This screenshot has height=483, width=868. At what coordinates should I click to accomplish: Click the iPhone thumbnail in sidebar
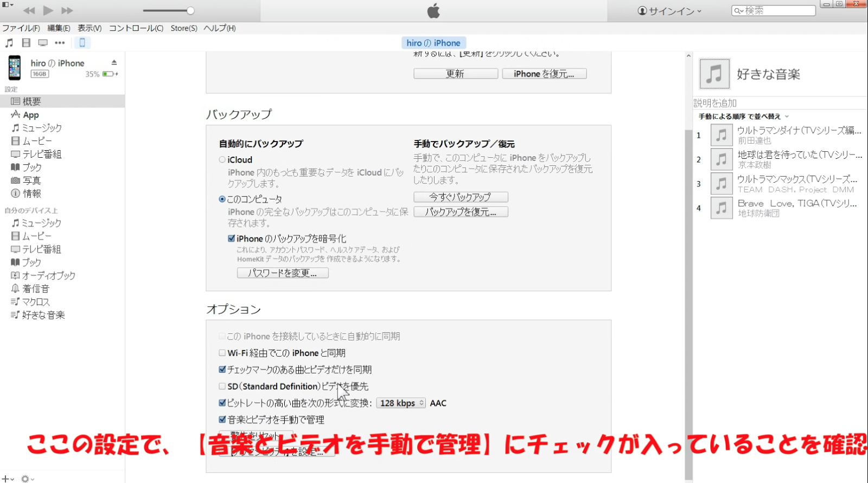pyautogui.click(x=15, y=68)
